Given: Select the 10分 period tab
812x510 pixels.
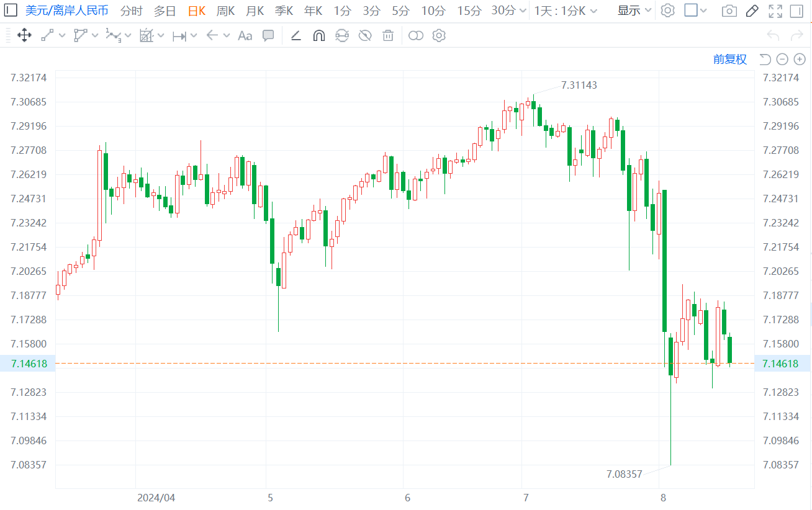Looking at the screenshot, I should 433,11.
